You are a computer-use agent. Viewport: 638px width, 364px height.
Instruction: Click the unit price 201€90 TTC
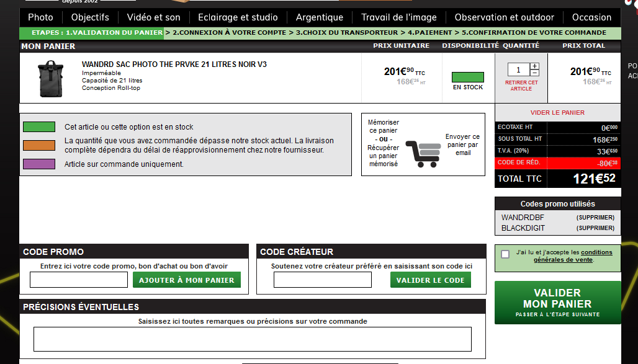click(x=405, y=71)
